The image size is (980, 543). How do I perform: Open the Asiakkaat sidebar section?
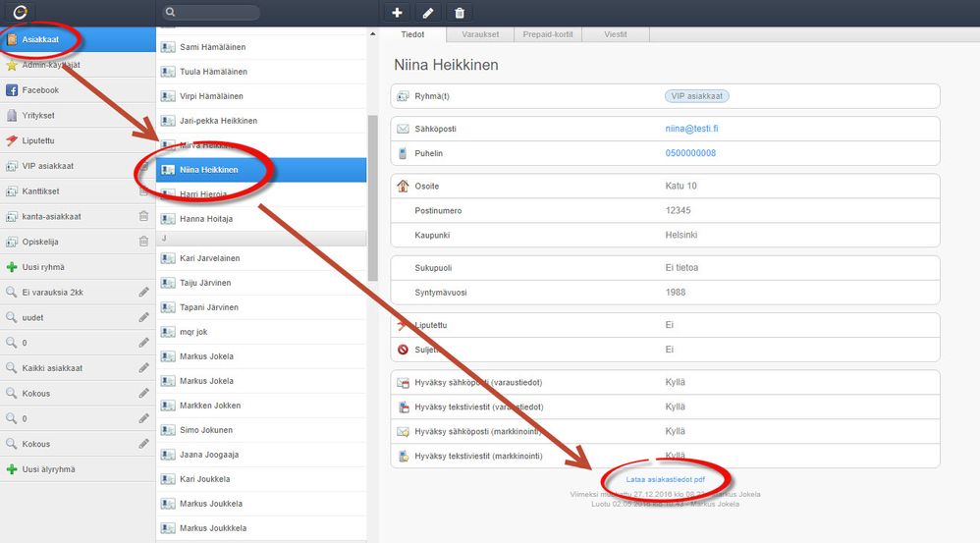pyautogui.click(x=78, y=39)
